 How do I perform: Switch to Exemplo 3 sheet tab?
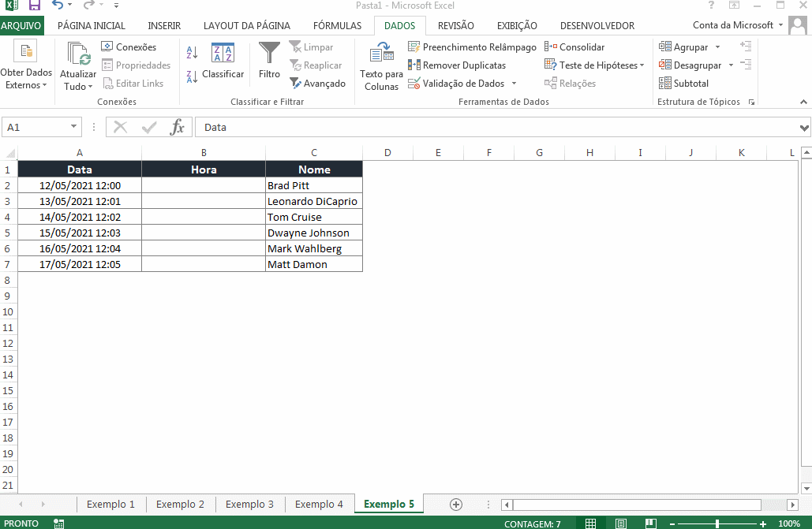click(249, 505)
